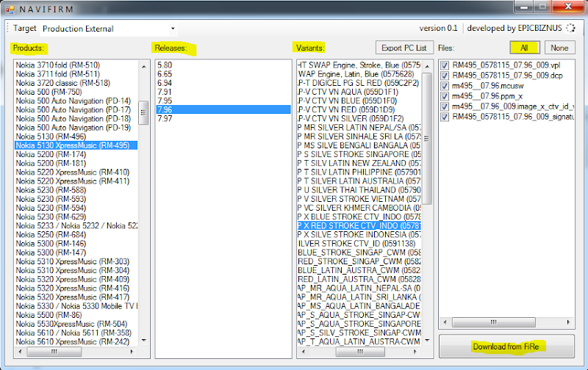Select variant P X BLUE STROKE CTV_INDO

(x=359, y=217)
